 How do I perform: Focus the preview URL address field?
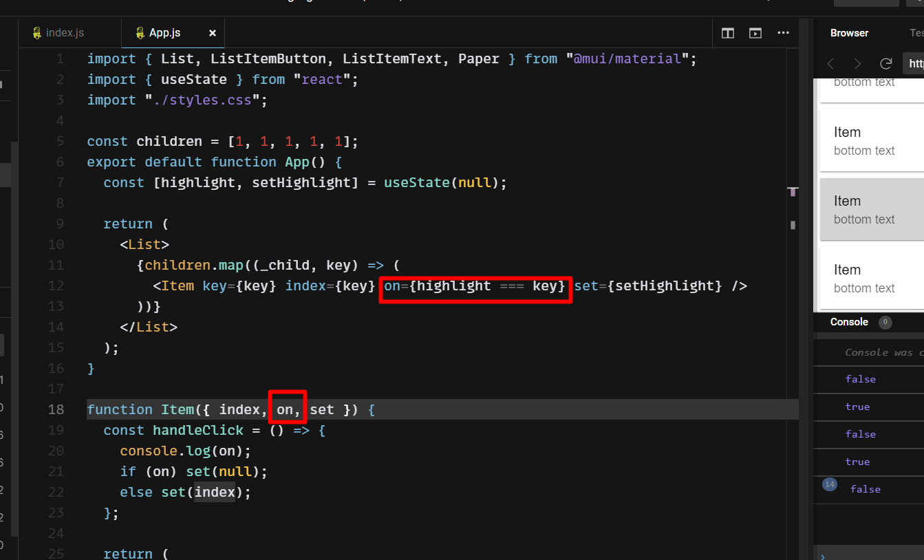(x=914, y=64)
